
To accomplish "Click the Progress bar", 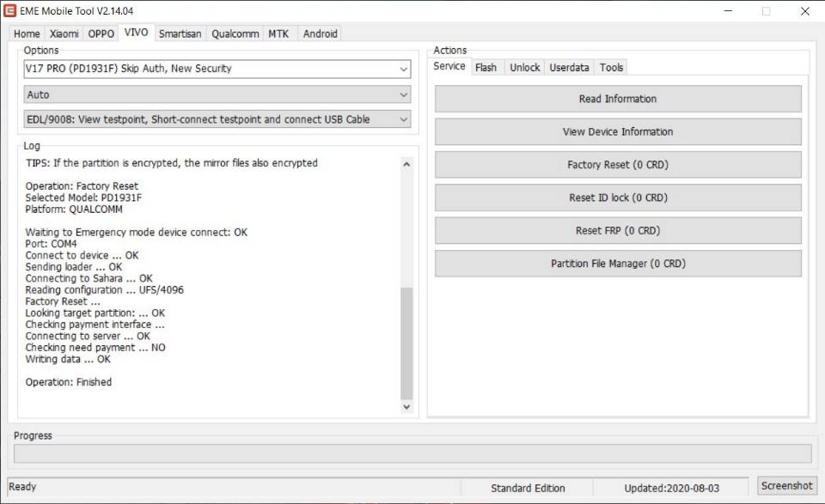I will [412, 453].
